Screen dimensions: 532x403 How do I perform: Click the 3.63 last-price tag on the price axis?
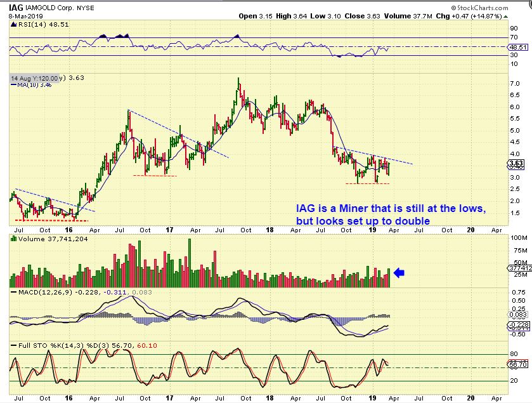(x=517, y=163)
